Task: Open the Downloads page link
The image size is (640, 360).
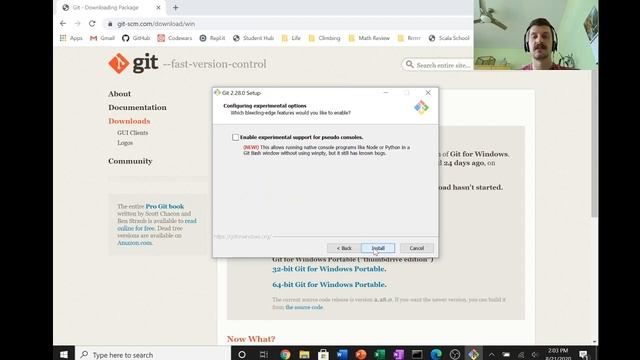Action: pos(129,121)
